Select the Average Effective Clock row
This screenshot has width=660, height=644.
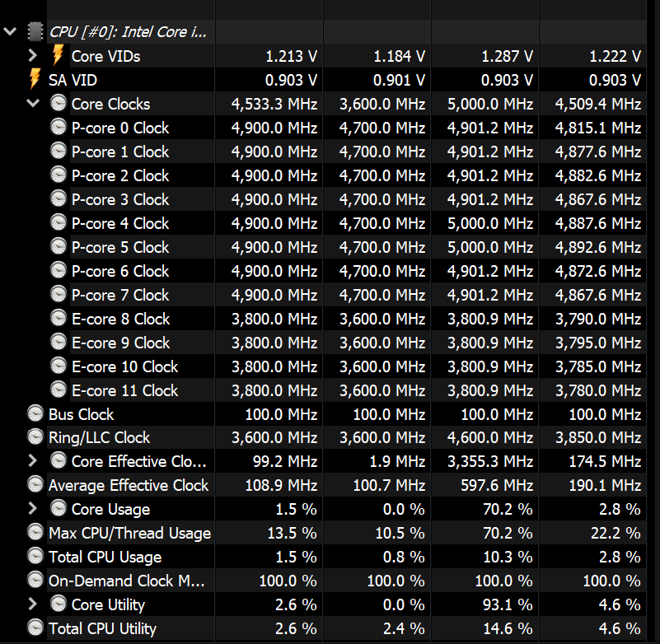(129, 486)
